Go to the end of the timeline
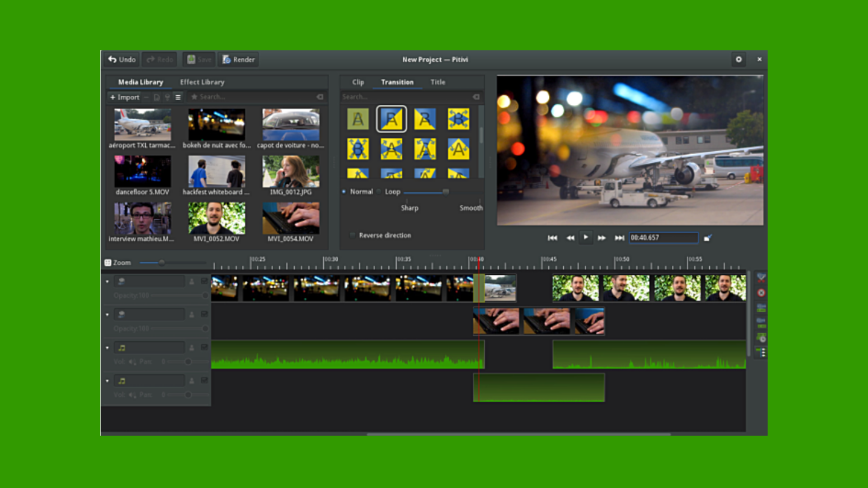This screenshot has height=488, width=868. 619,238
